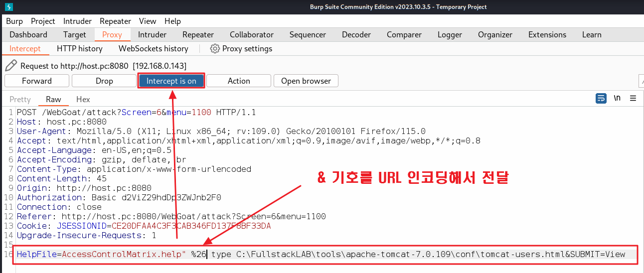
Task: Click the Content-Length: 45 line
Action: click(61, 178)
